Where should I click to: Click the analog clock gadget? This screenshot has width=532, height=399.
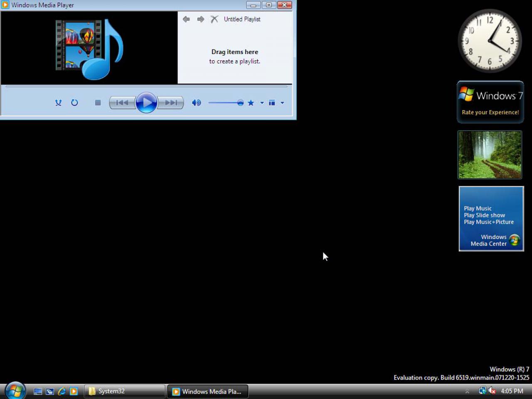(x=490, y=41)
